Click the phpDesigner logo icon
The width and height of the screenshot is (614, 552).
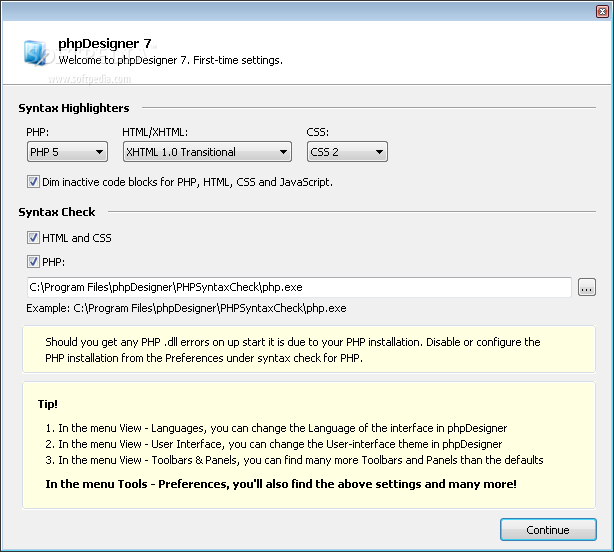point(35,52)
